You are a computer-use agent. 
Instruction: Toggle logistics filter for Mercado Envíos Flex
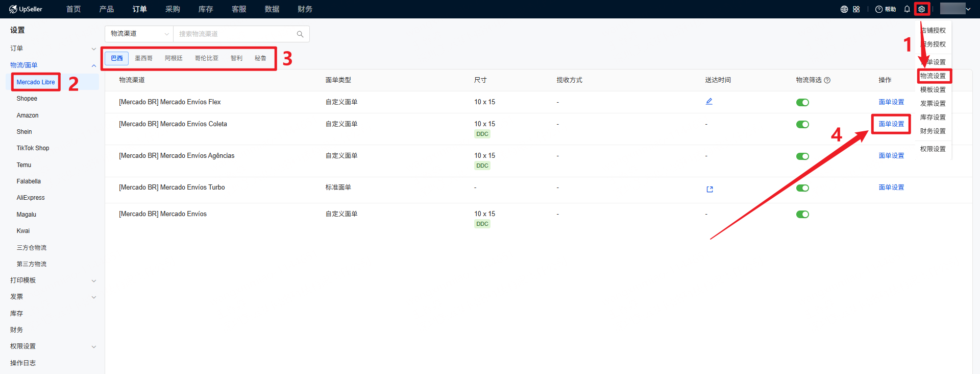click(x=802, y=103)
